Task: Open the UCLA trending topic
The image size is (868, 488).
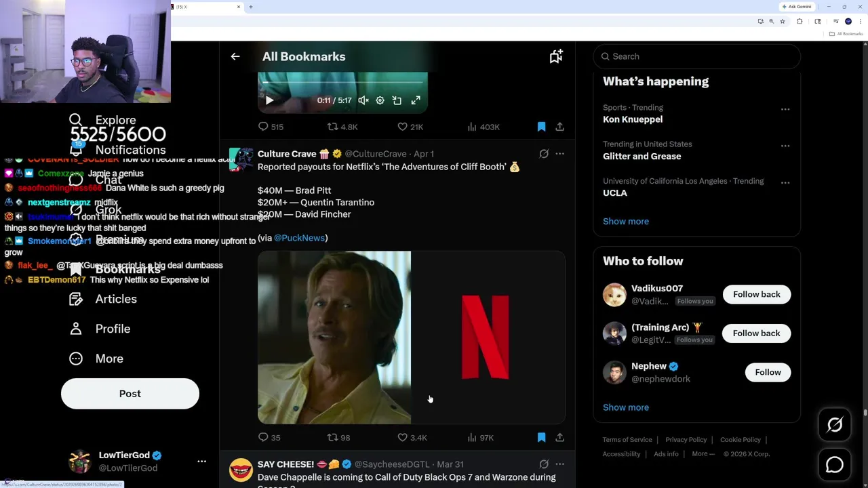Action: coord(615,192)
